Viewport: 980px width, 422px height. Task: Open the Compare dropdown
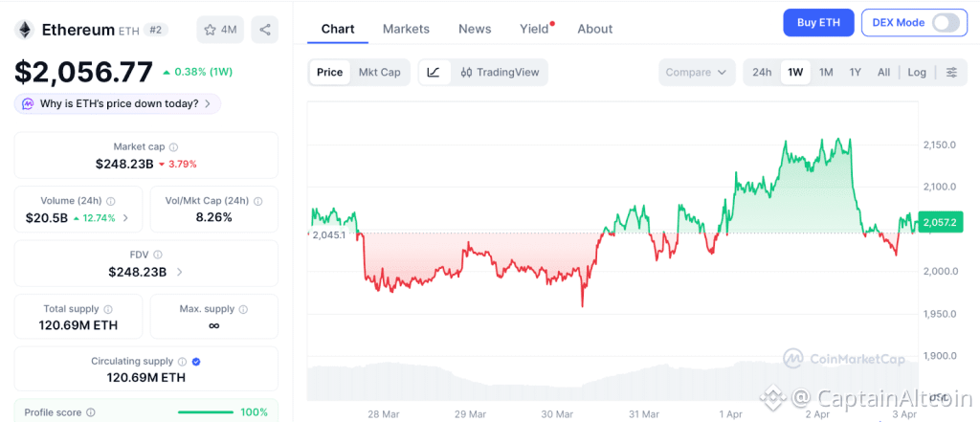697,72
